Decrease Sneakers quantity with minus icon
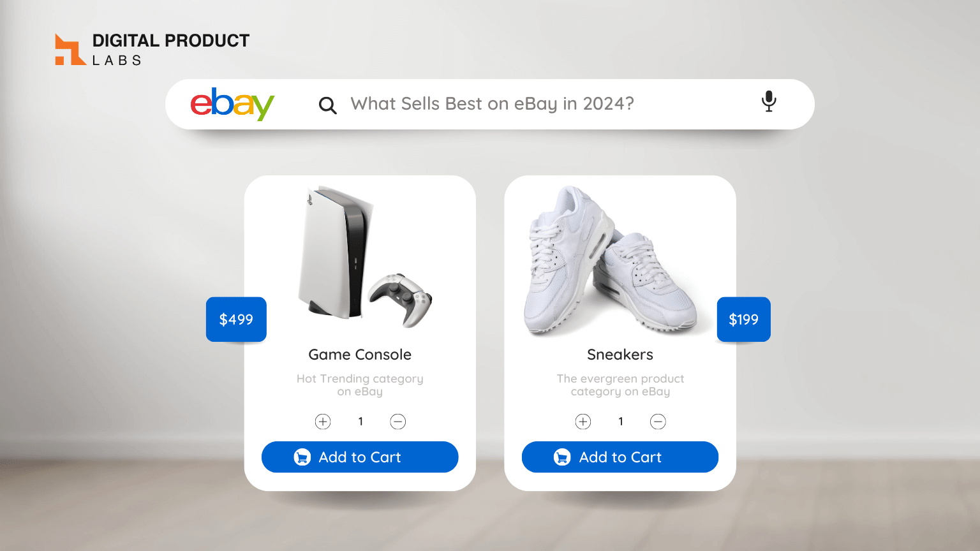Image resolution: width=980 pixels, height=551 pixels. pyautogui.click(x=658, y=422)
